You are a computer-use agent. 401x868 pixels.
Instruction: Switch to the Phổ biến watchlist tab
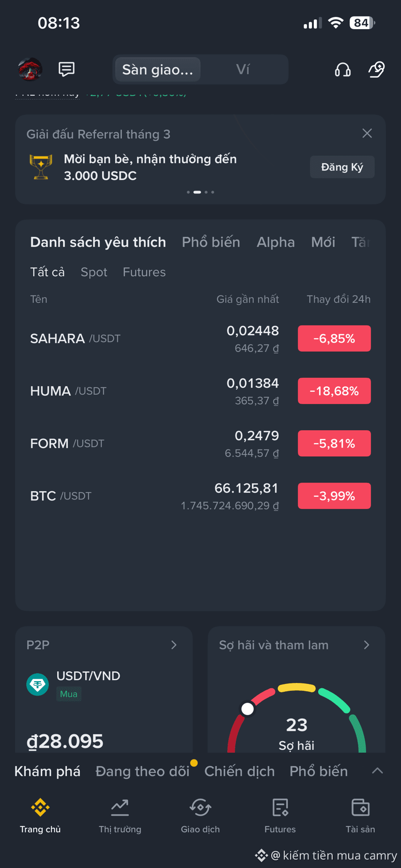pos(211,242)
